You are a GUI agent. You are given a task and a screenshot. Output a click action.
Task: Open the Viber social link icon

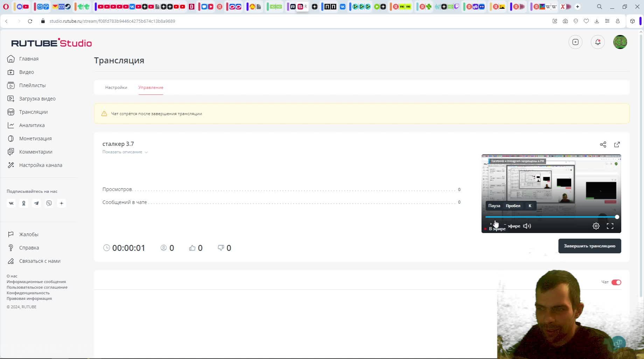(x=49, y=203)
